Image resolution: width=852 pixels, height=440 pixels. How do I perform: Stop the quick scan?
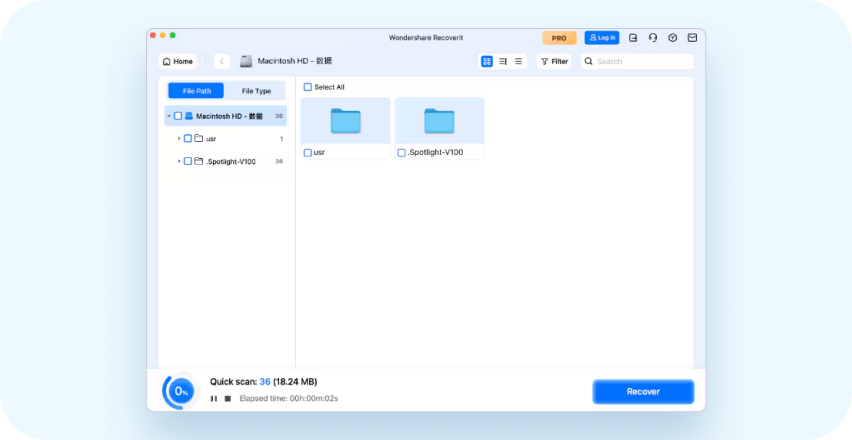tap(228, 399)
